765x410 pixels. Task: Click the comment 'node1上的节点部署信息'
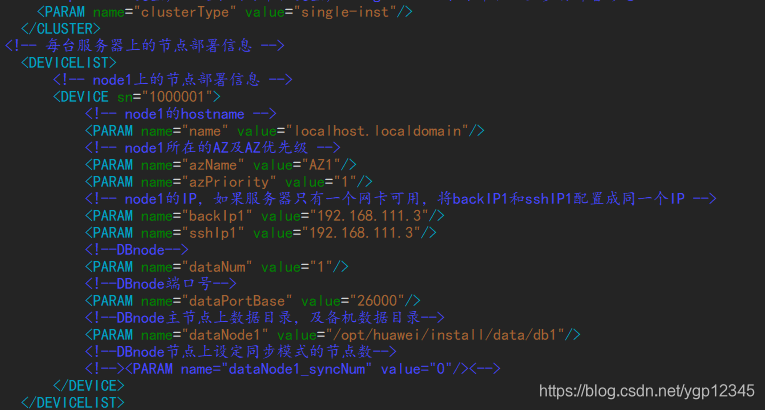(172, 80)
